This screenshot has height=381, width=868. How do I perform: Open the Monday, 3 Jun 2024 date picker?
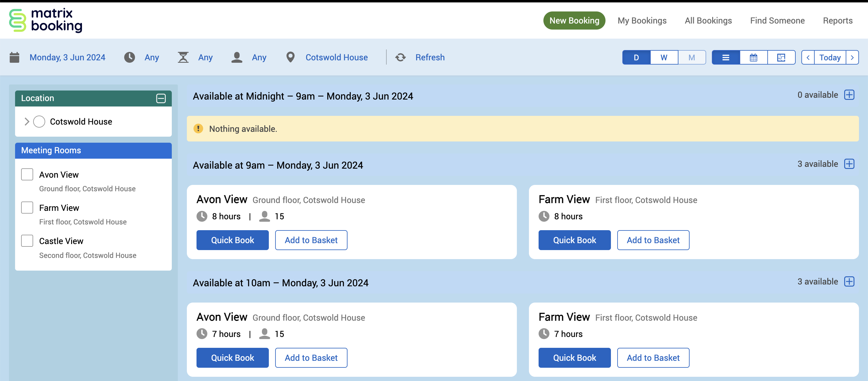(x=67, y=58)
